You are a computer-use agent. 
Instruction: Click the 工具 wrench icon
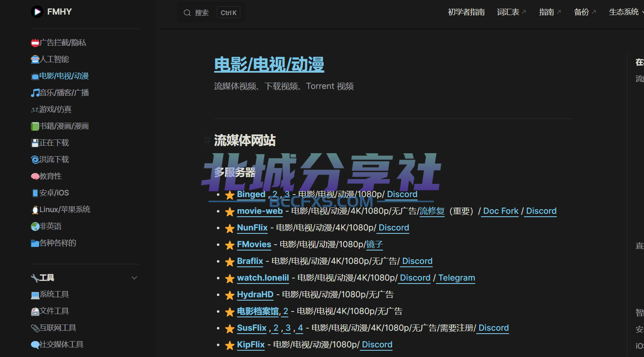point(35,278)
